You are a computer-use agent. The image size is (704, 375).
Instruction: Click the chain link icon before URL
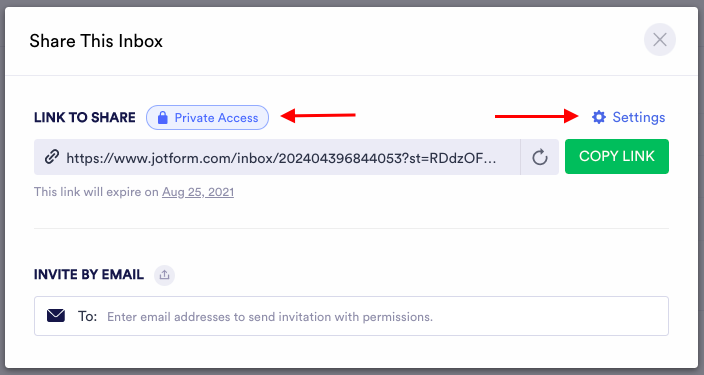pyautogui.click(x=52, y=157)
